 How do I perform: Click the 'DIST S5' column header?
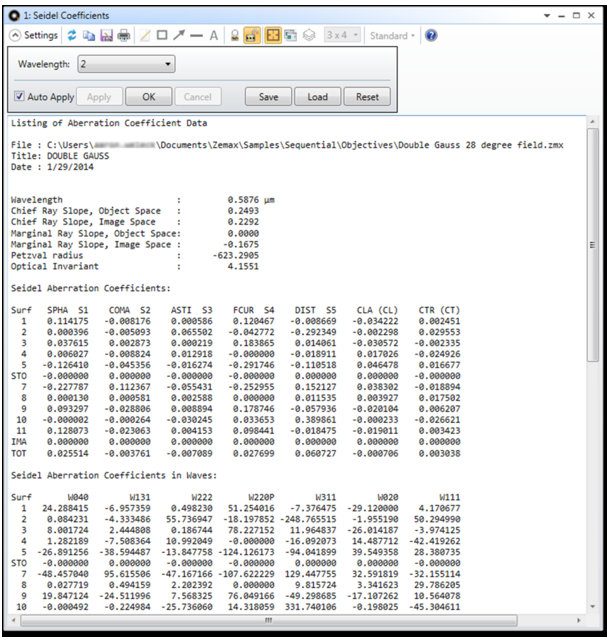click(315, 310)
